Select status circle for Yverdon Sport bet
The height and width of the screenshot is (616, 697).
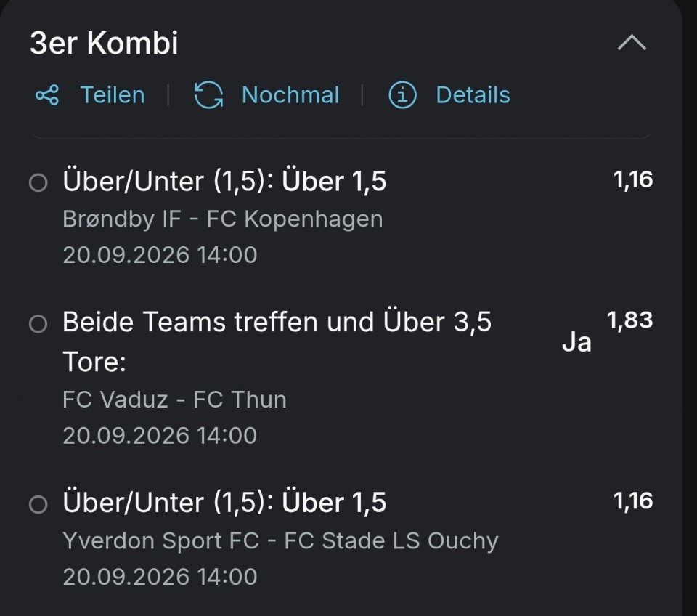(38, 504)
